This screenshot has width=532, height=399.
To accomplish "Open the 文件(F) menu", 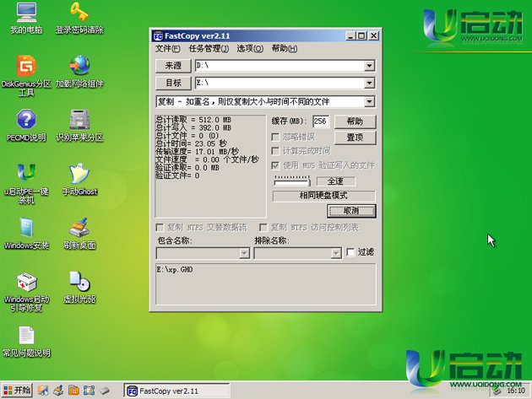I will pos(167,48).
